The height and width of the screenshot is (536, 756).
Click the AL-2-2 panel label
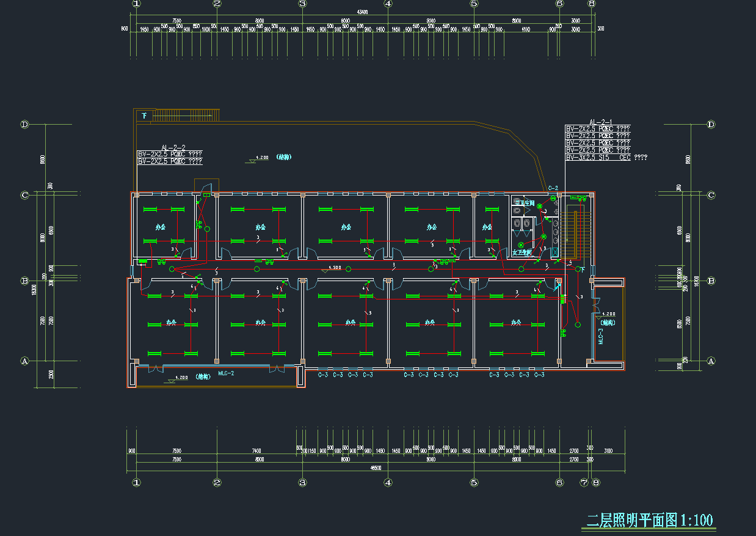[x=173, y=147]
